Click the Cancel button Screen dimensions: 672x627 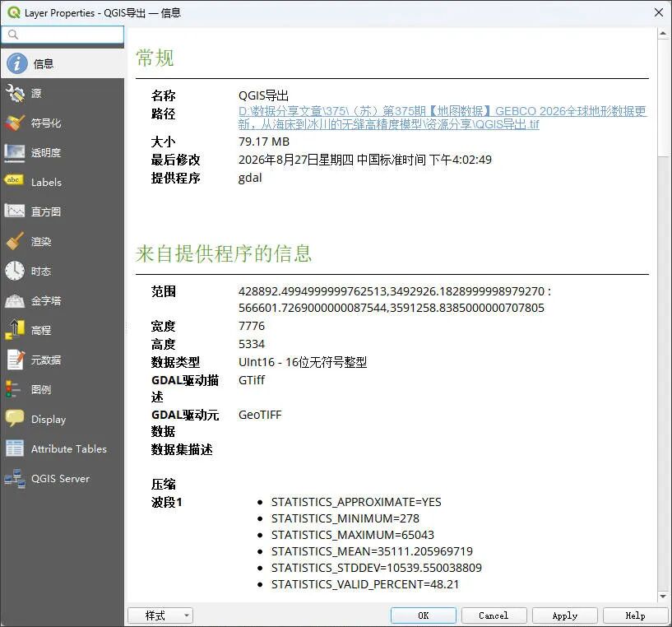[x=494, y=615]
